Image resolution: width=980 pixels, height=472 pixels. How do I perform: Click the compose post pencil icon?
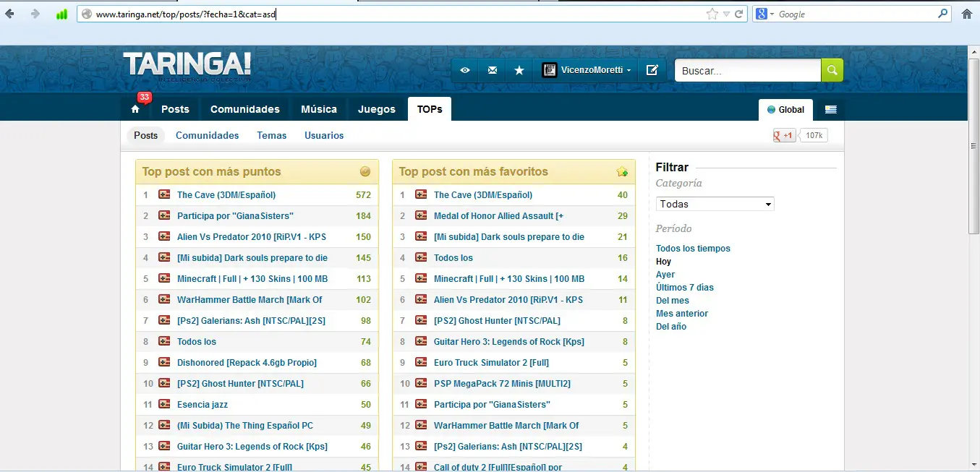pyautogui.click(x=652, y=70)
